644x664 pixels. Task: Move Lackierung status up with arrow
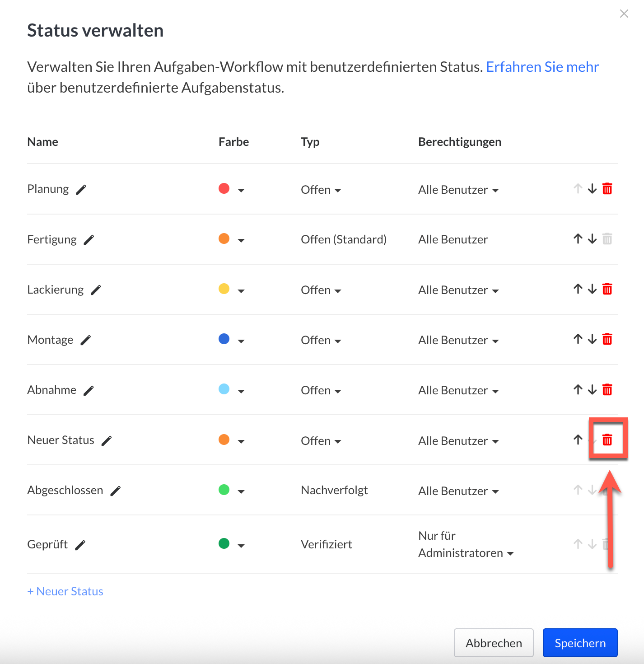[578, 289]
